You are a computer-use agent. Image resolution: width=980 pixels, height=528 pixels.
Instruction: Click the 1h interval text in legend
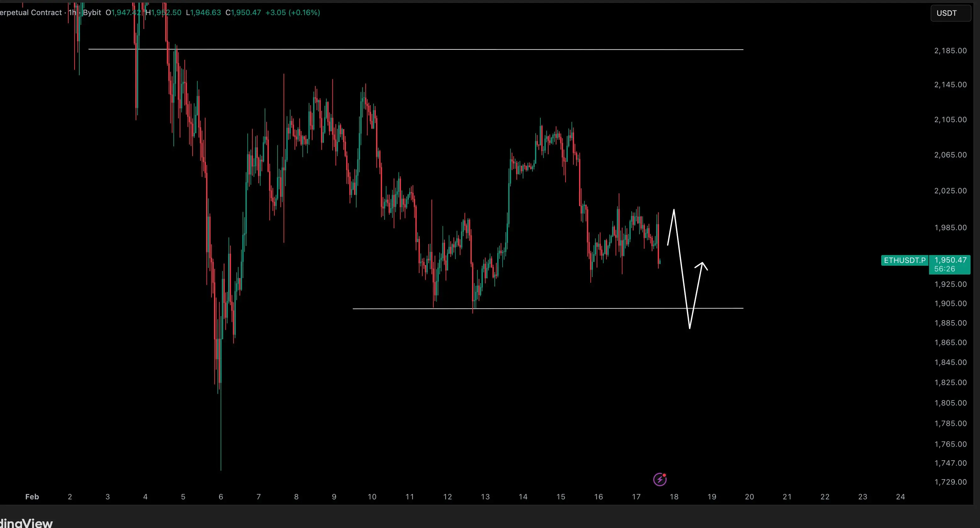click(x=72, y=13)
